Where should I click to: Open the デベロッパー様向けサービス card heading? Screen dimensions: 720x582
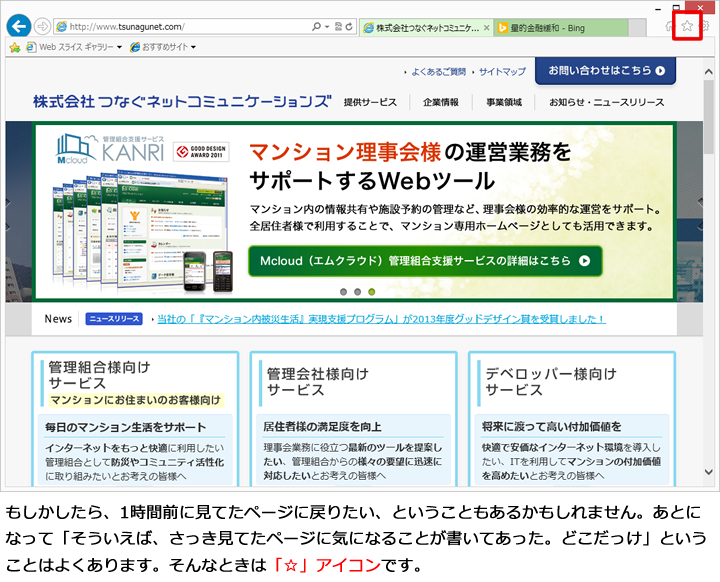(x=551, y=382)
